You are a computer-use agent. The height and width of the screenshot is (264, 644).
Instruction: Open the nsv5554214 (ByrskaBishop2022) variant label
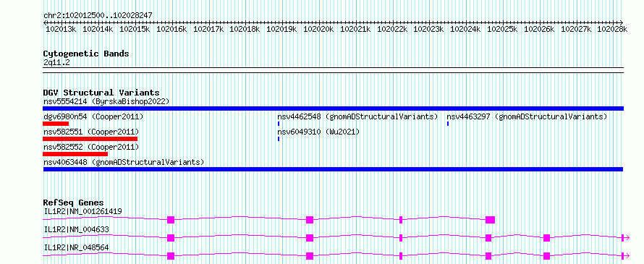click(106, 101)
